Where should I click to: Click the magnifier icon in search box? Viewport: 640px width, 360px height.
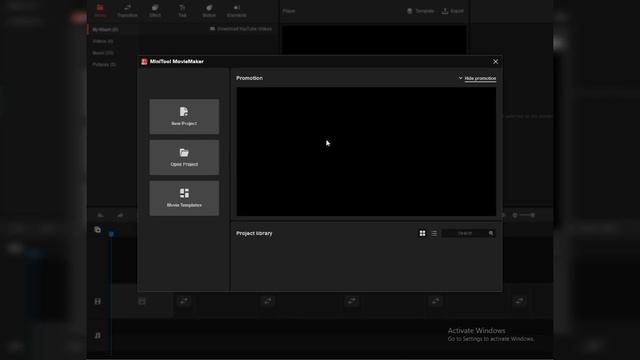pyautogui.click(x=491, y=233)
